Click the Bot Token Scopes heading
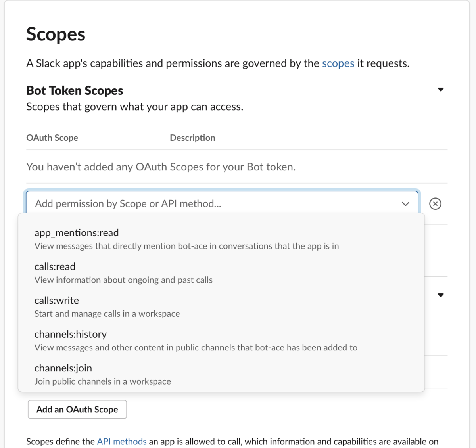476x448 pixels. point(75,90)
